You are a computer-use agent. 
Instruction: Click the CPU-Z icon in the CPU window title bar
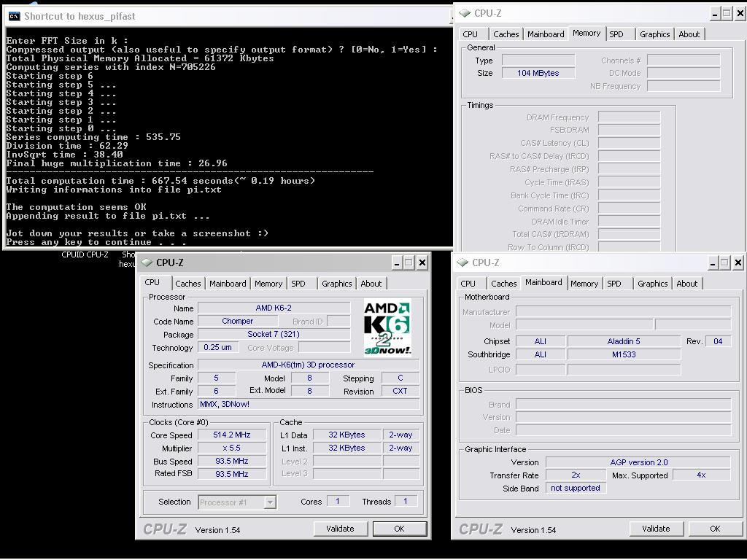point(147,262)
